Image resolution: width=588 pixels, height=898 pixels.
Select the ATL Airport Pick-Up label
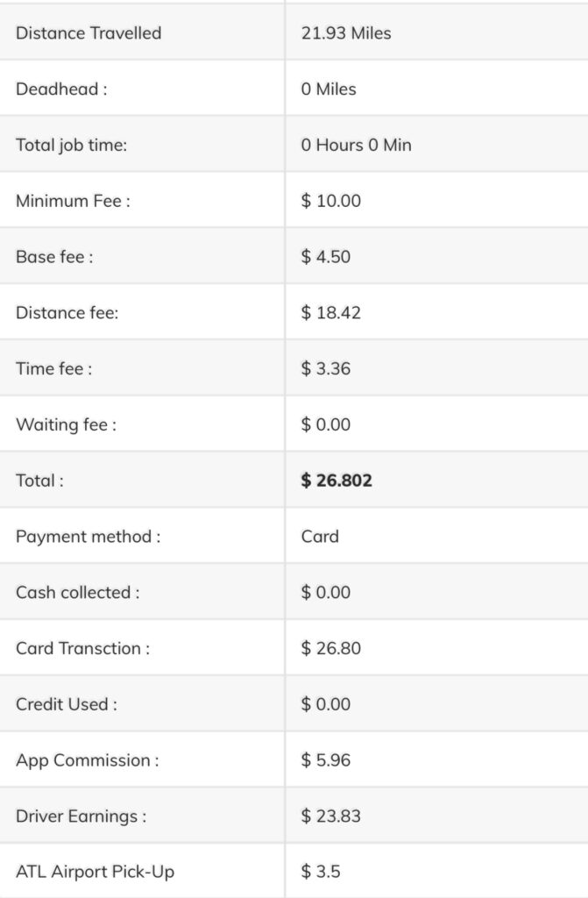tap(95, 872)
